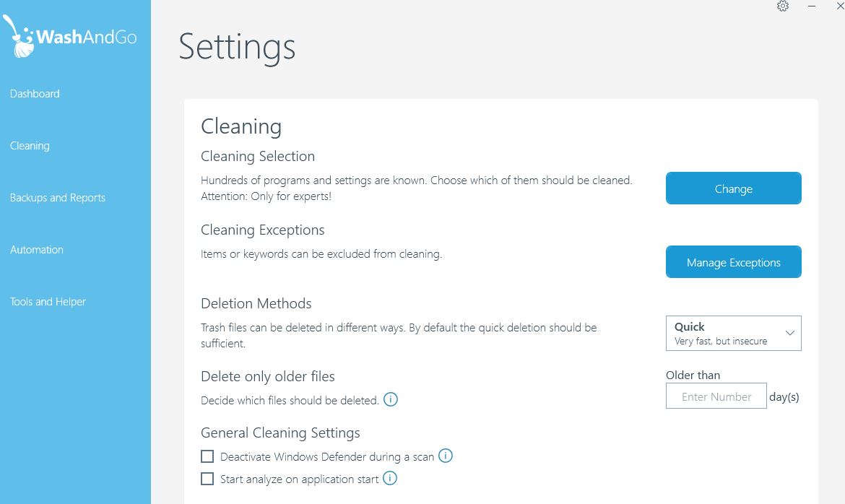
Task: Focus the Older than days number field
Action: [x=716, y=396]
